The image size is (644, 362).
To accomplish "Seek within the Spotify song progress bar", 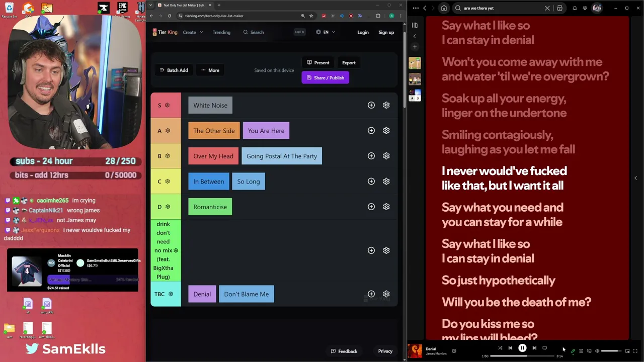I will (522, 356).
